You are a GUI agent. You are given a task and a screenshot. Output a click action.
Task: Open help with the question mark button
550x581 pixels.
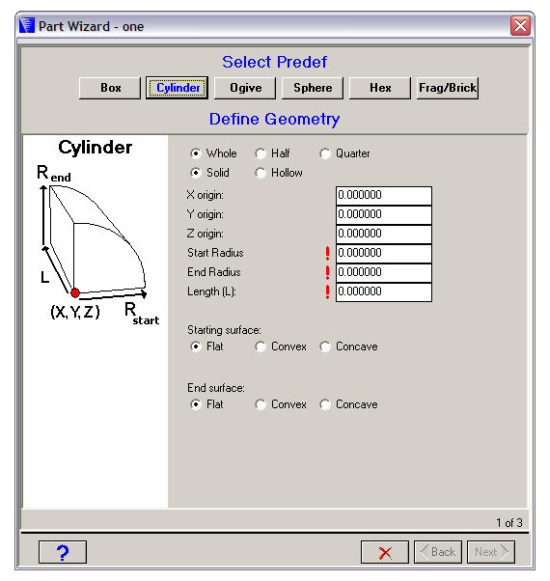[x=63, y=552]
